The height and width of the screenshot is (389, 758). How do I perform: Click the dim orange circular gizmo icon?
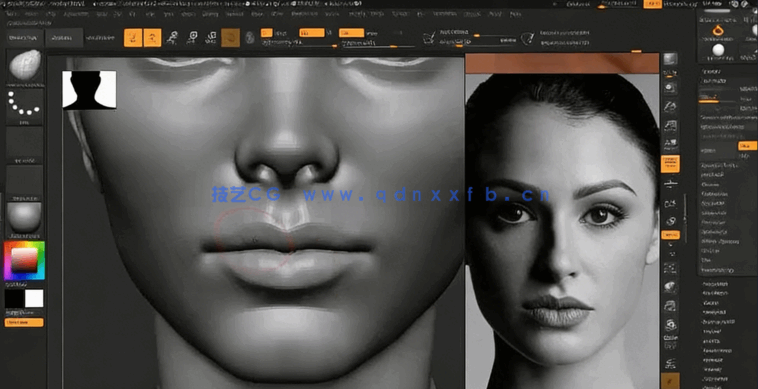(231, 38)
